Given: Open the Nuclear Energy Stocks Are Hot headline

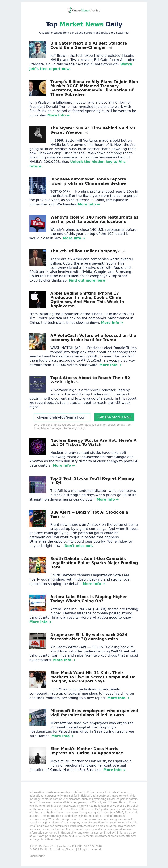Looking at the screenshot, I should [x=93, y=443].
